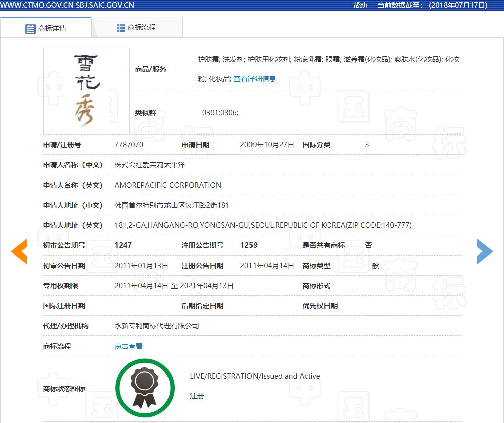Switch to the 商标流程 tab
The image size is (504, 423).
[x=137, y=28]
